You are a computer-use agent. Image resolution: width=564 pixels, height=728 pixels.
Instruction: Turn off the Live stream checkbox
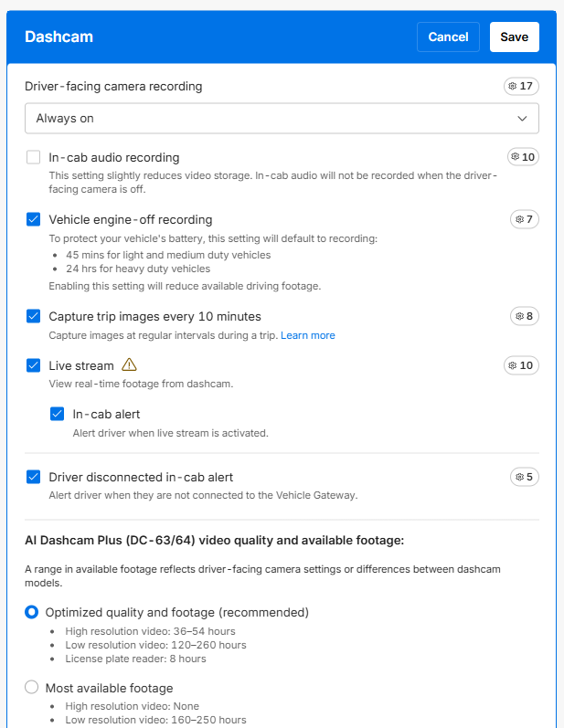click(34, 365)
